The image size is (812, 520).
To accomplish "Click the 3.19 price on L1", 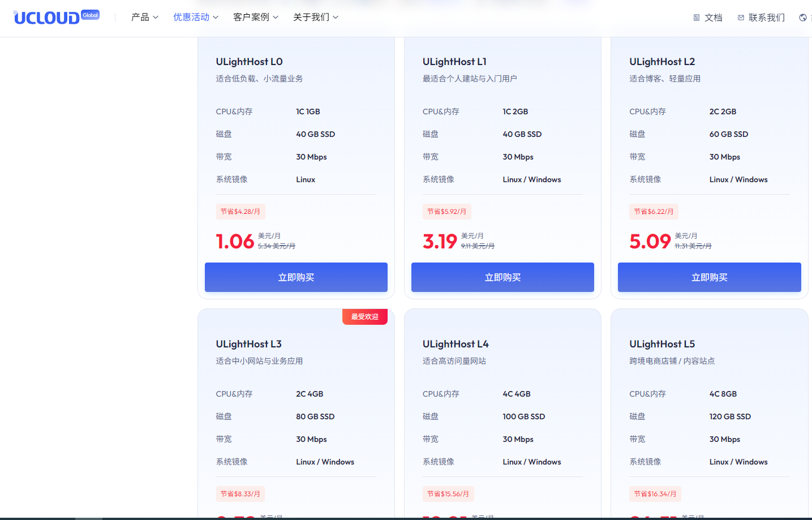I will pyautogui.click(x=440, y=242).
